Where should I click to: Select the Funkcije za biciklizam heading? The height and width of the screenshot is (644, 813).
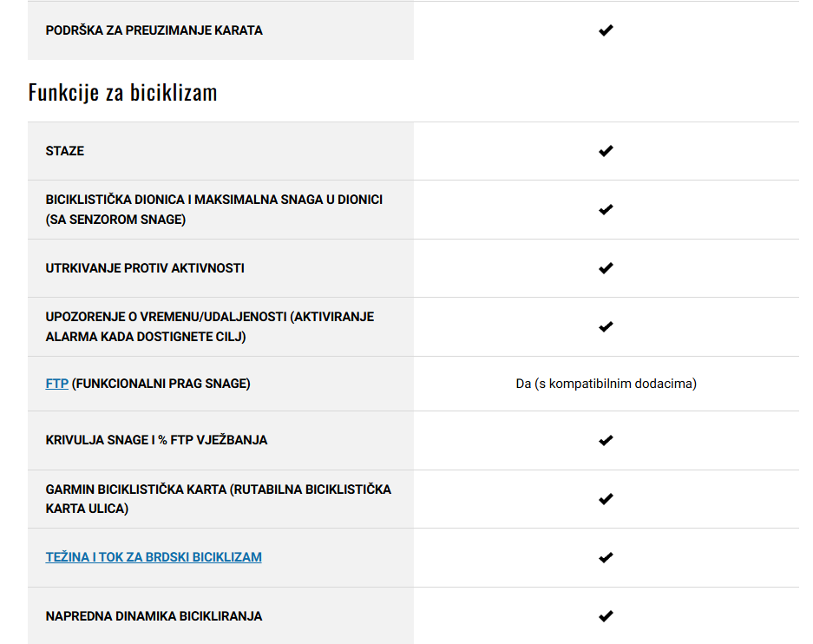(123, 93)
